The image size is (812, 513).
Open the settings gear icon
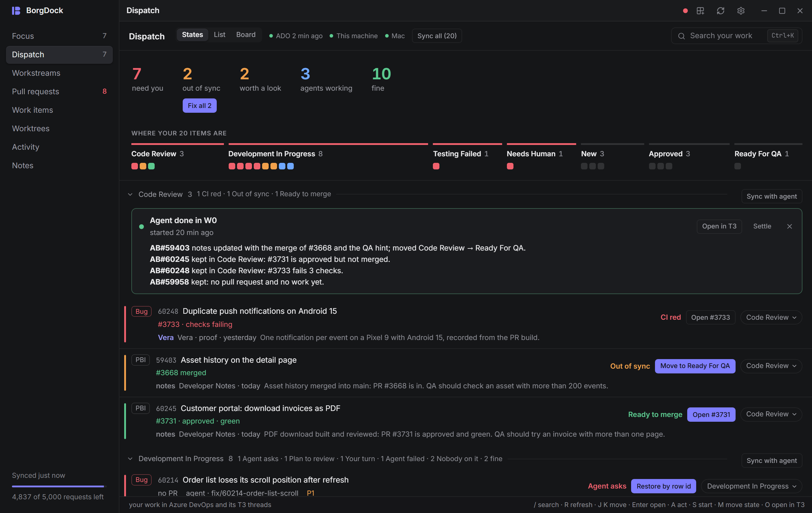(x=741, y=11)
